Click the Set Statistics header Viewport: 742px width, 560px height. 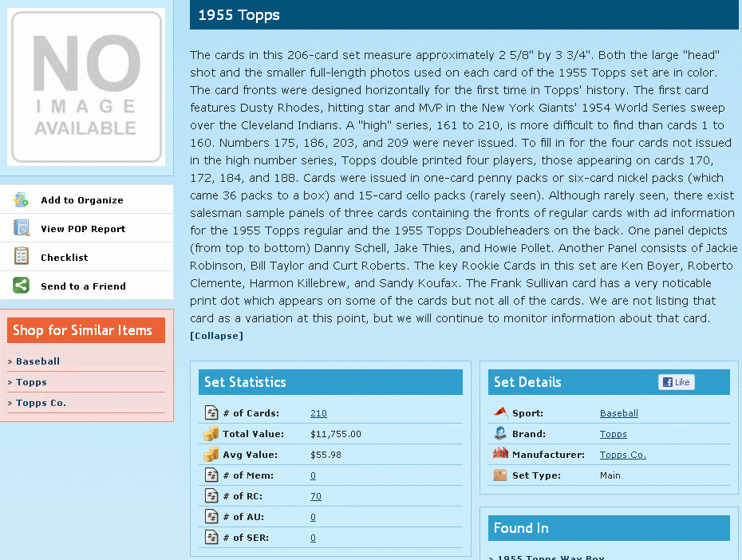[x=330, y=382]
